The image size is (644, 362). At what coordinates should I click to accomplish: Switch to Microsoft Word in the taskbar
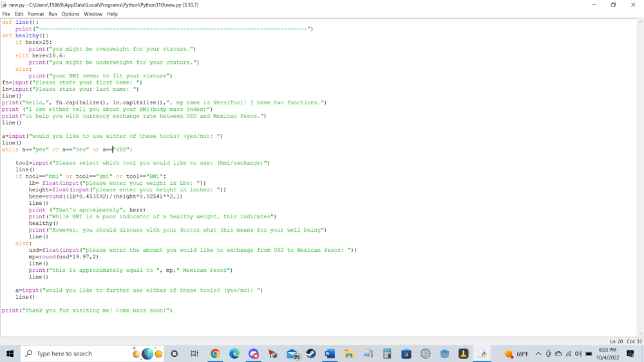[330, 354]
